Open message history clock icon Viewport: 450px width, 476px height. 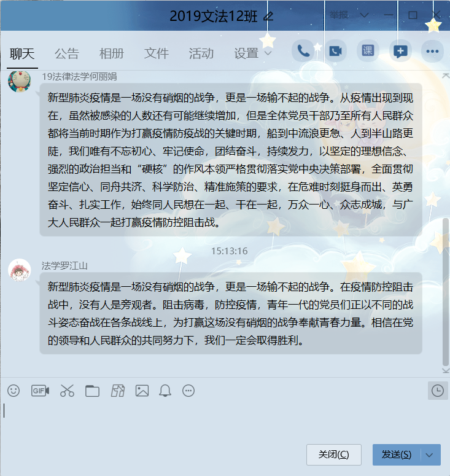pyautogui.click(x=438, y=391)
